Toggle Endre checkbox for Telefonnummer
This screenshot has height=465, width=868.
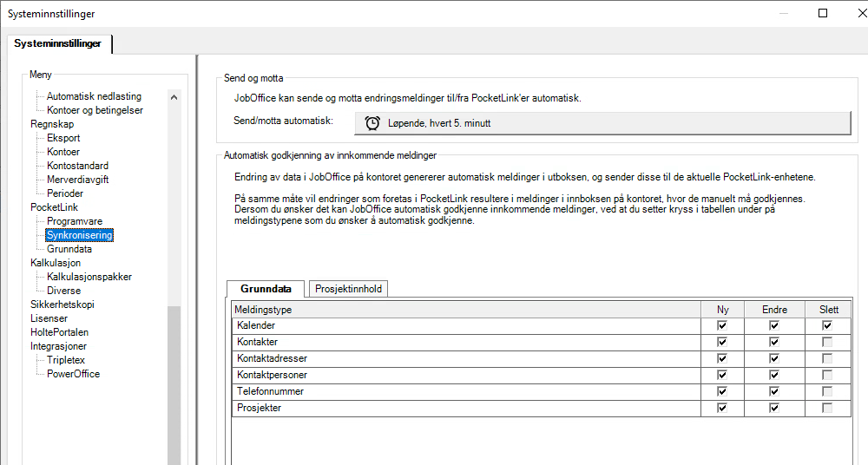(x=774, y=391)
